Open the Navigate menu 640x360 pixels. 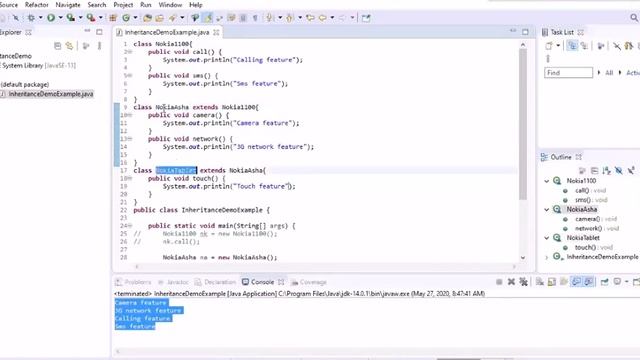pos(68,5)
